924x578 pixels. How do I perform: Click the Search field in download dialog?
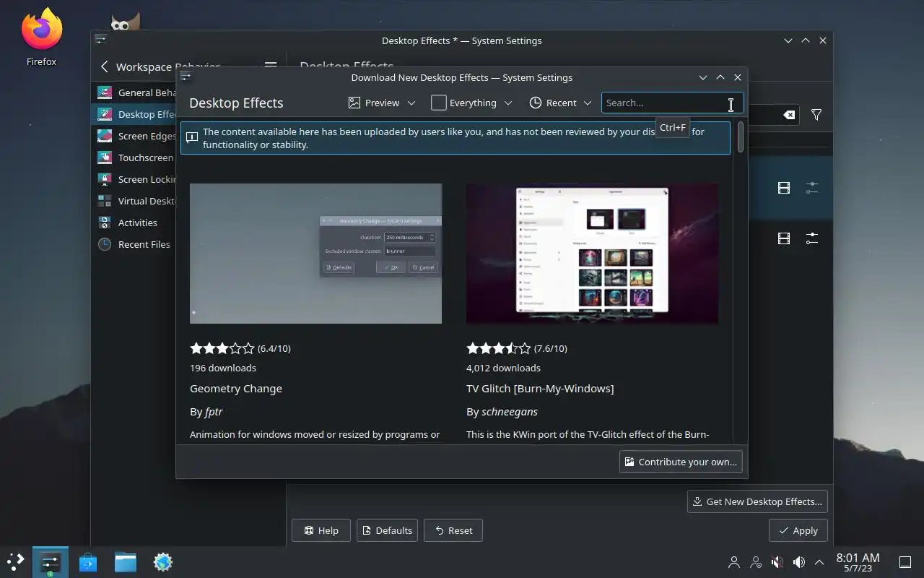[x=672, y=103]
